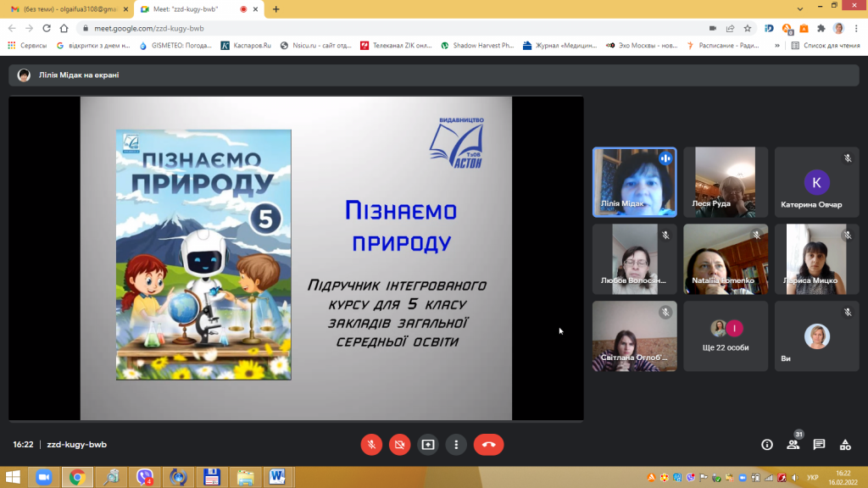The image size is (868, 488).
Task: Bookmark this page with the star icon
Action: point(747,28)
